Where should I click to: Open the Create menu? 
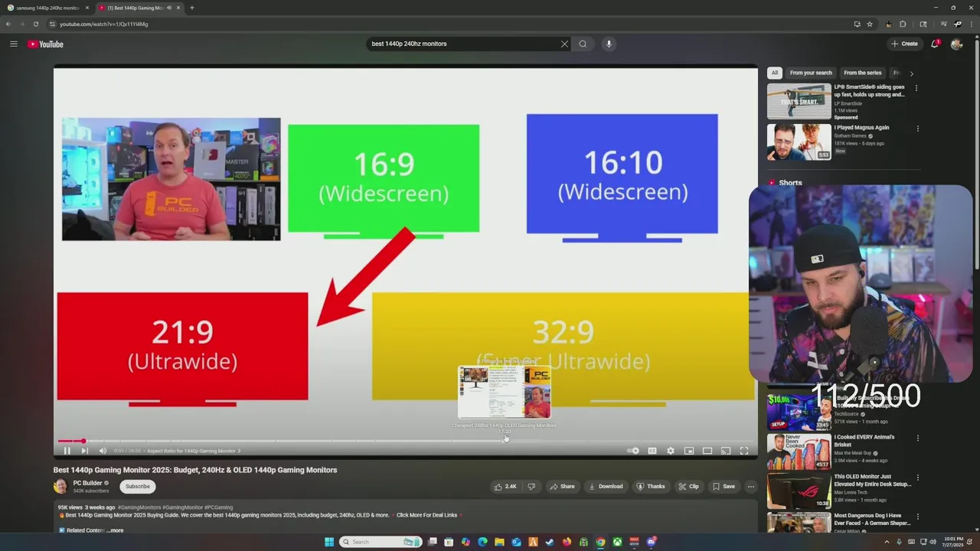pos(904,44)
